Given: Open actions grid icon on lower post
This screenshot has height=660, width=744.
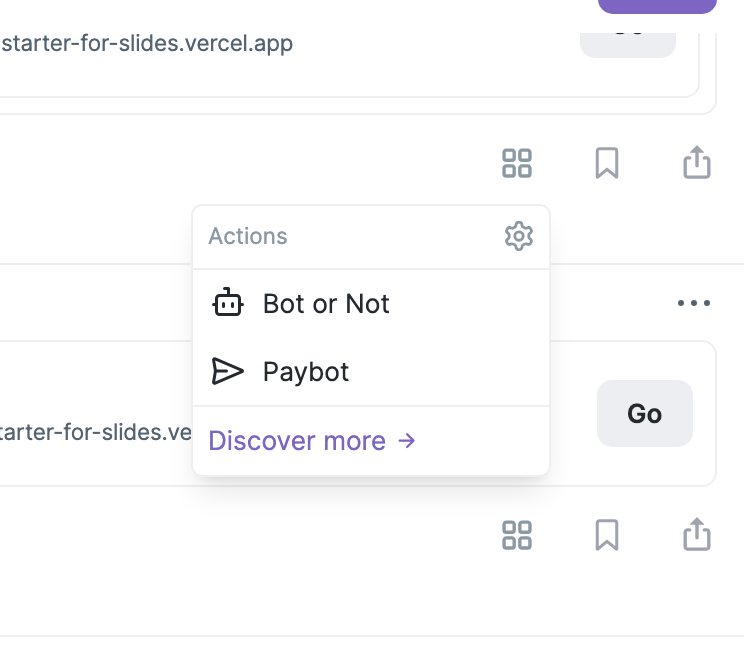Looking at the screenshot, I should click(517, 535).
